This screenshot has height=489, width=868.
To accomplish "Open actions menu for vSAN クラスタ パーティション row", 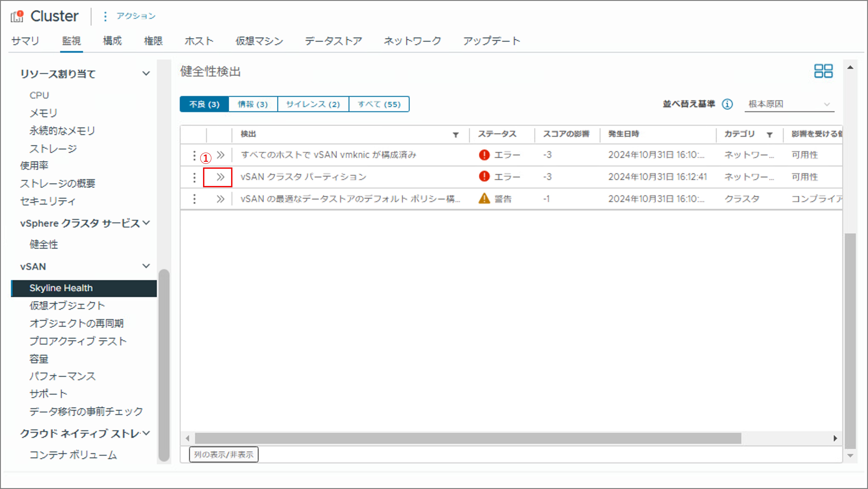I will (x=194, y=177).
